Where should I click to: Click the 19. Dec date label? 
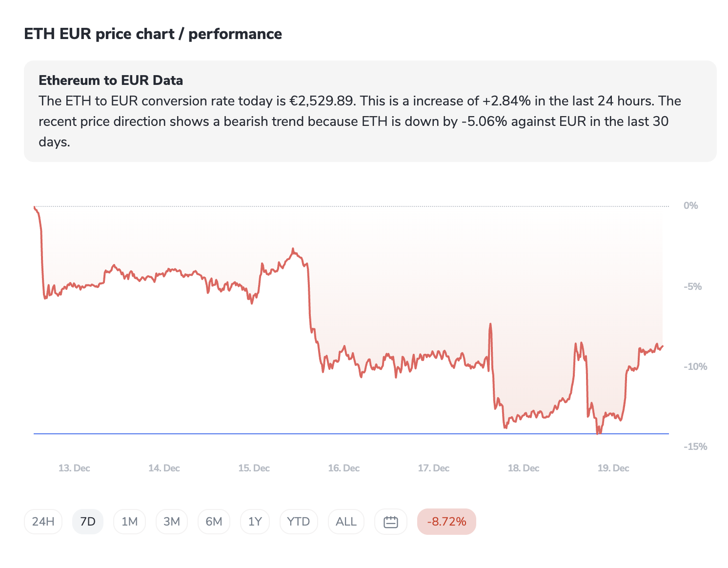613,468
